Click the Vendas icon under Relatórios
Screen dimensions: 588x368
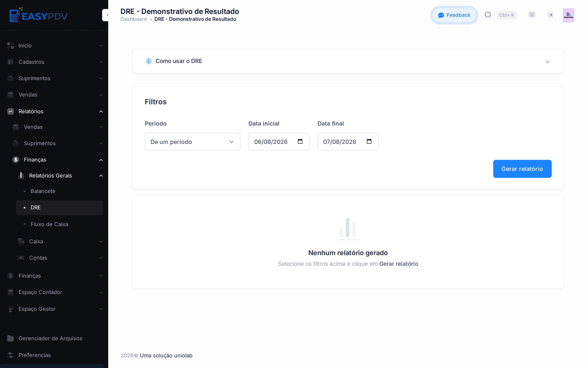[16, 127]
